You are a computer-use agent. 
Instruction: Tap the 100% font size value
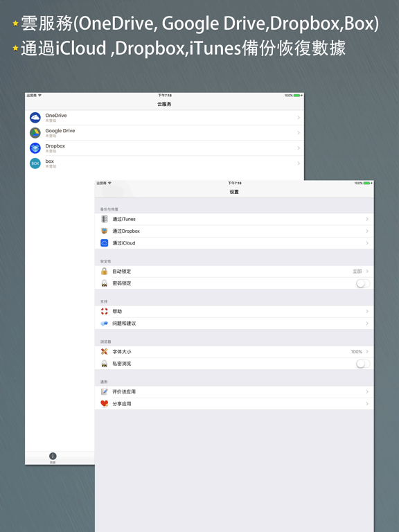[356, 351]
